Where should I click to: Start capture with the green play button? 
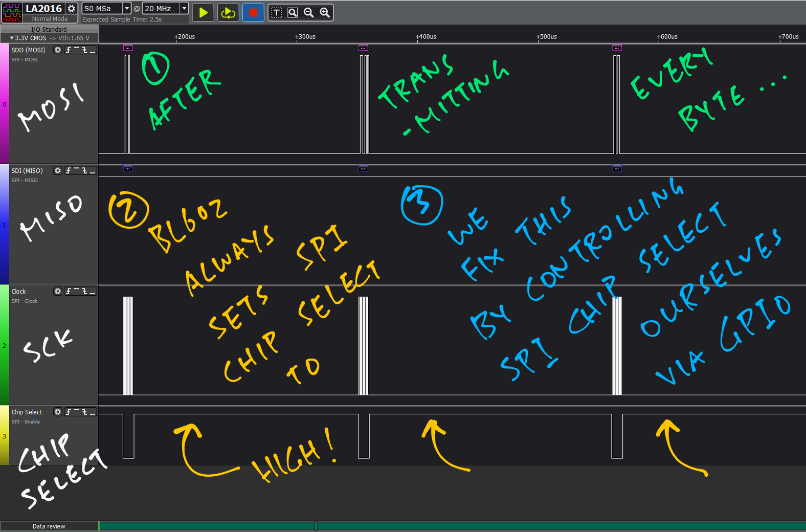tap(203, 12)
